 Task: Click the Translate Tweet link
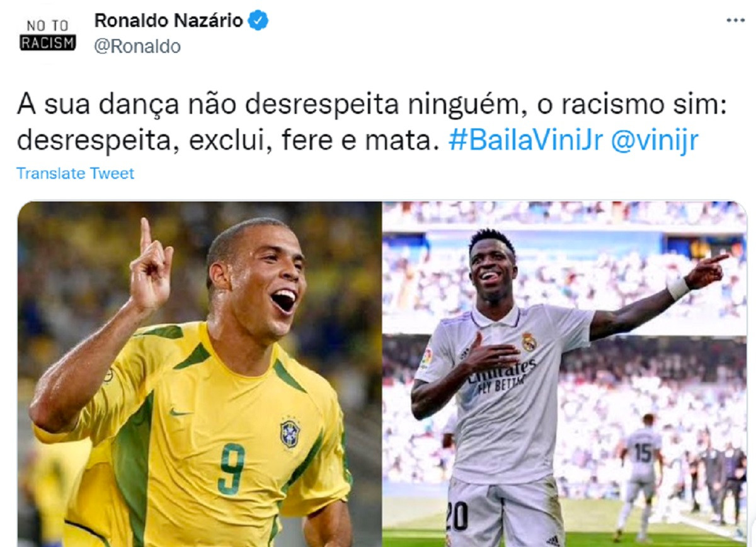click(75, 173)
